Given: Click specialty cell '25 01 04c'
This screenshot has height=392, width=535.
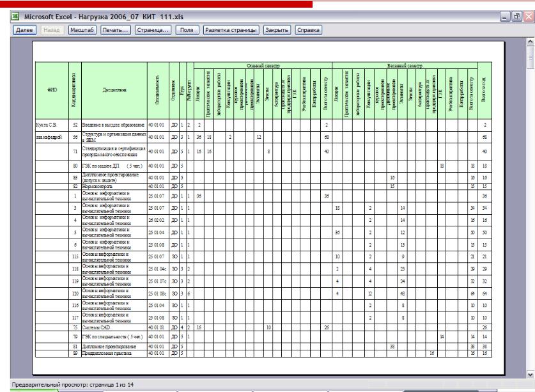Looking at the screenshot, I should pyautogui.click(x=158, y=269).
